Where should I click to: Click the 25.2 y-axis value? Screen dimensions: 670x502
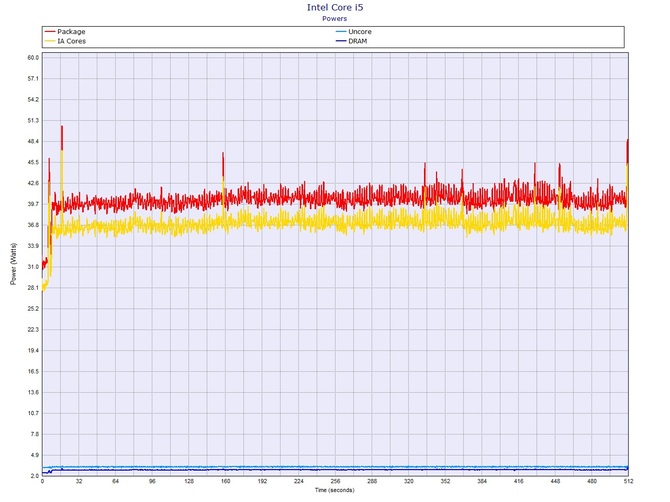click(x=33, y=309)
